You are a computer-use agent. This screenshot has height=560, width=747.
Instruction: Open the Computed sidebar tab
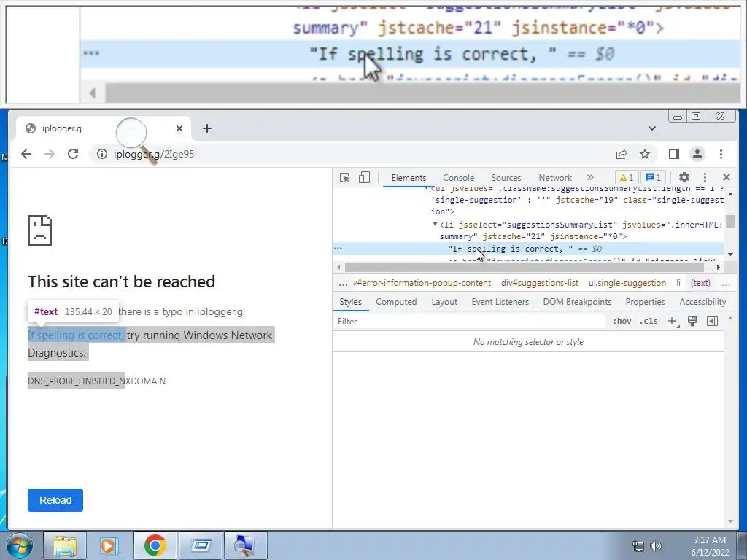[396, 302]
